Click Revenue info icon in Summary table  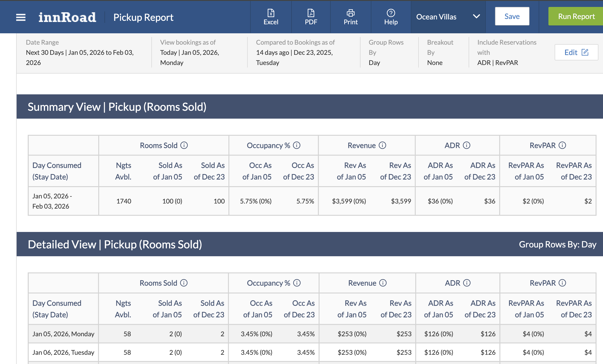click(x=382, y=145)
